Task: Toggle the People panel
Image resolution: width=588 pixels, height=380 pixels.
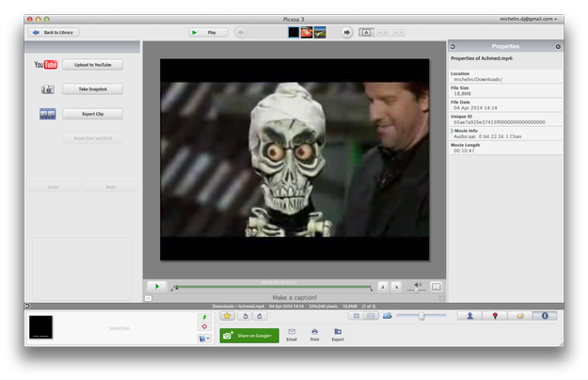Action: click(469, 316)
